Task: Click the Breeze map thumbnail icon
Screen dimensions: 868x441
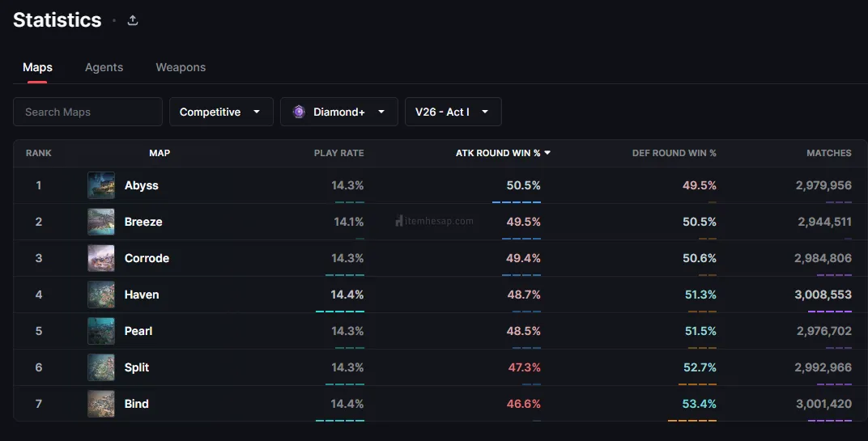Action: 101,222
